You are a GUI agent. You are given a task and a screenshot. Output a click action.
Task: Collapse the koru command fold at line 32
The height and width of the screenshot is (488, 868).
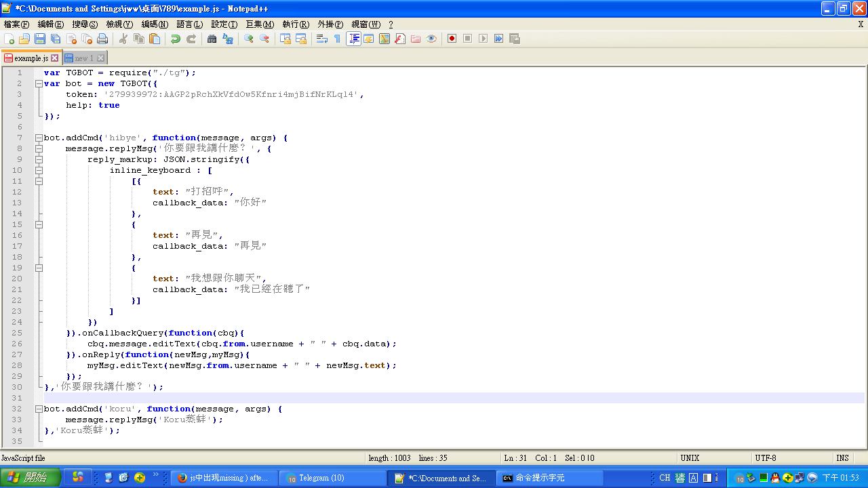coord(39,409)
